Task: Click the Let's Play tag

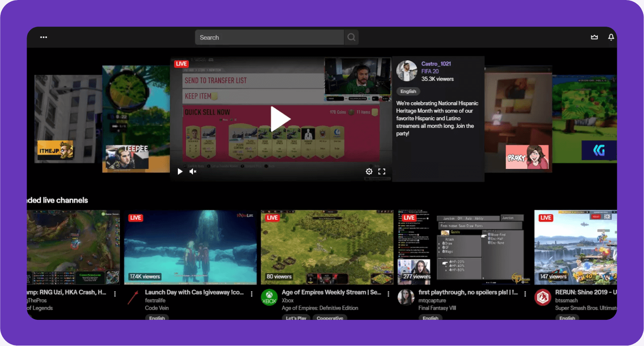Action: coord(296,318)
